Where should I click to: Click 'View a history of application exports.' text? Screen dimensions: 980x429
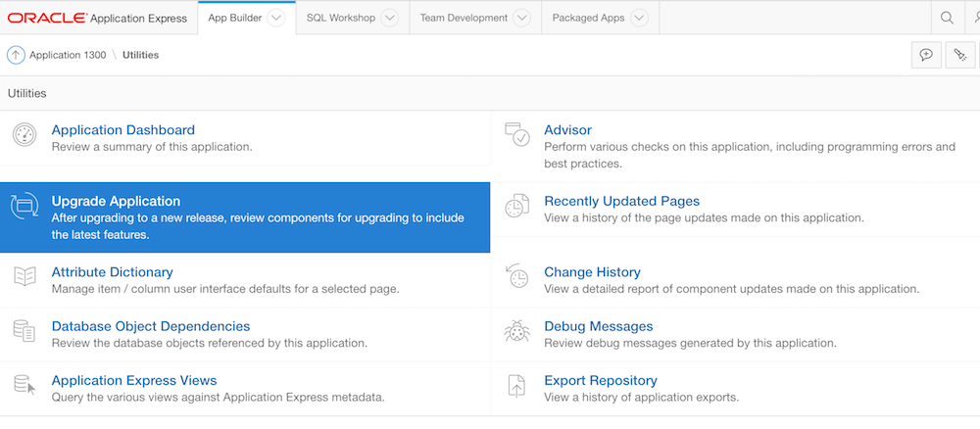[641, 397]
